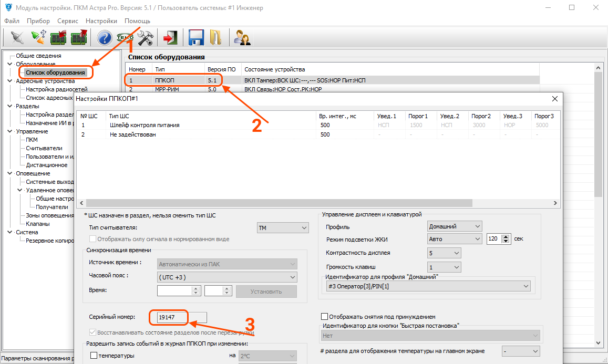
Task: Open the Профиль dropdown showing Домашний
Action: coord(455,226)
